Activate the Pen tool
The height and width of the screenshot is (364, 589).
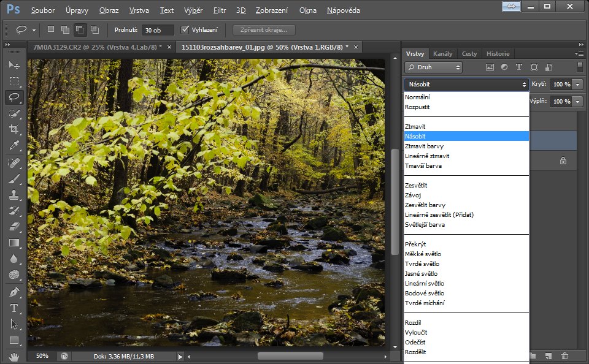[x=13, y=292]
